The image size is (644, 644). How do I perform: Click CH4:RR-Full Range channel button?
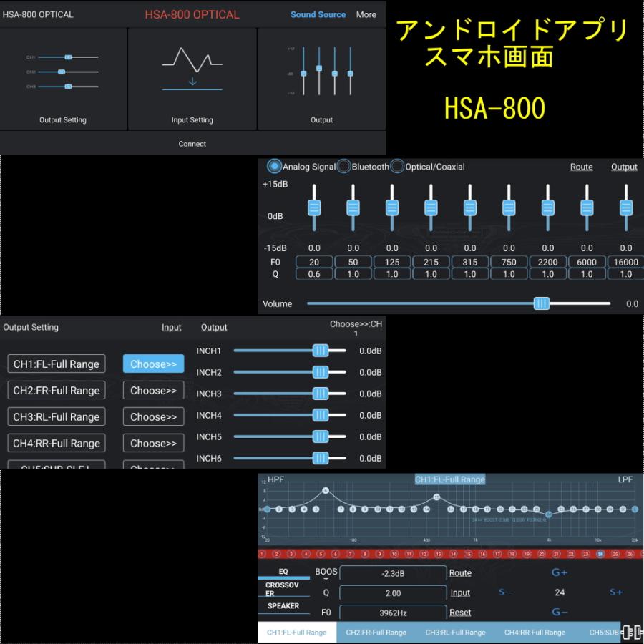coord(57,443)
